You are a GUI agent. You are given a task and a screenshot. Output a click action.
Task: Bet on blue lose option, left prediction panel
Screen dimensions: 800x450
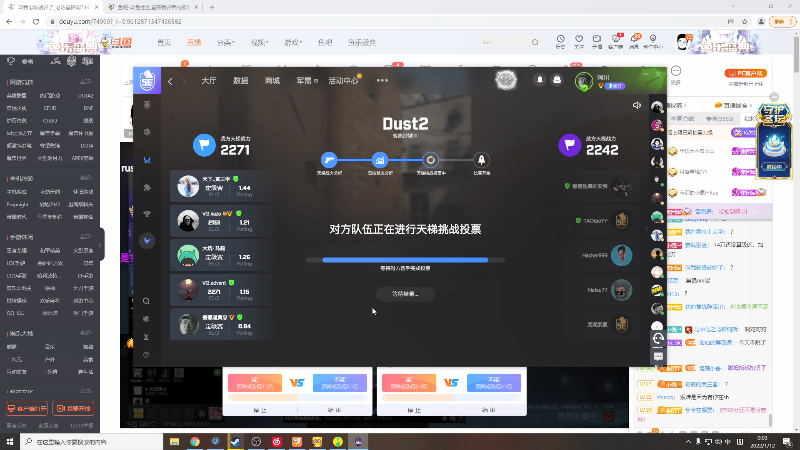[340, 383]
